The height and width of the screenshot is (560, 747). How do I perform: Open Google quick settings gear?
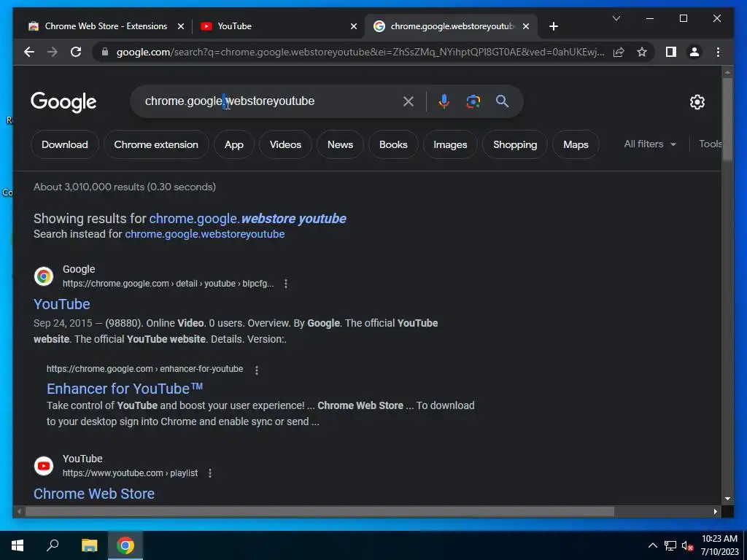click(x=697, y=101)
